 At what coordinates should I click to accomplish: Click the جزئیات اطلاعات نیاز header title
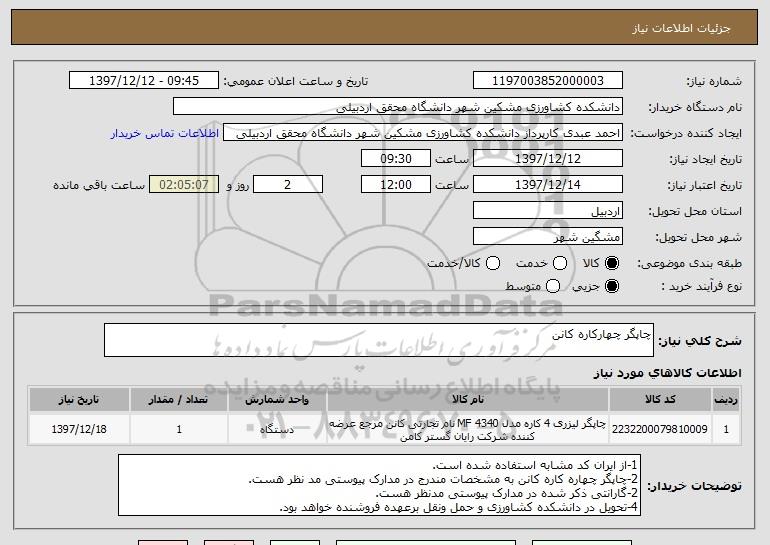coord(681,28)
